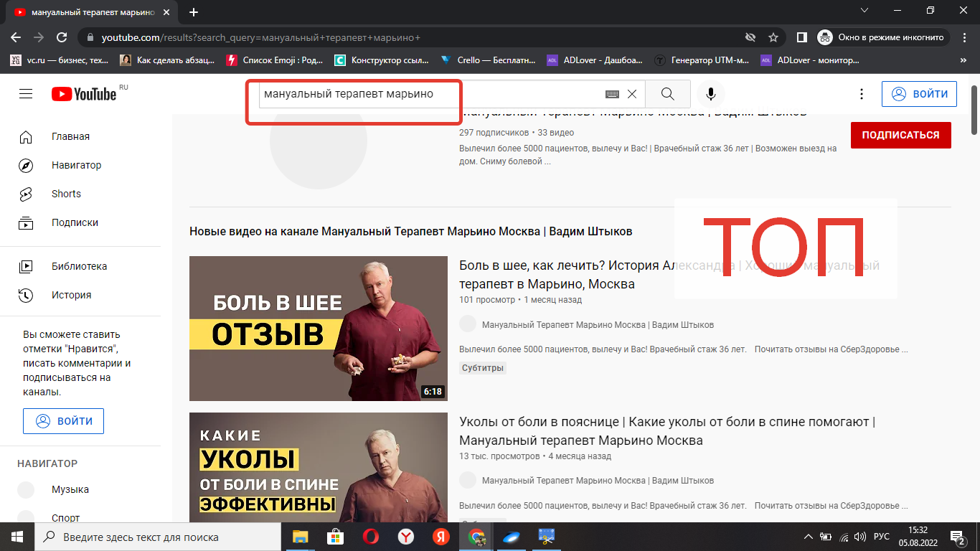
Task: Click the red ПОДПИСАТЬСЯ button
Action: coord(900,135)
